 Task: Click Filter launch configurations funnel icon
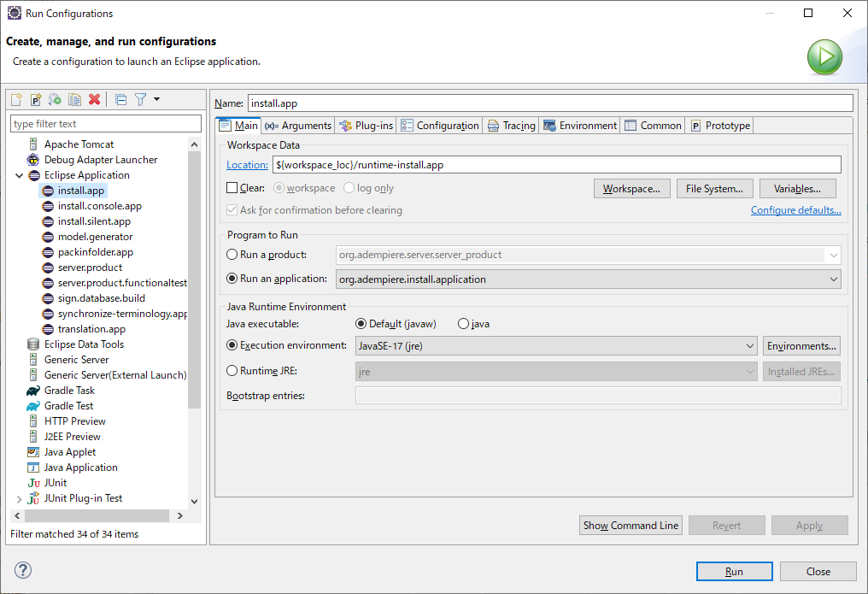pos(141,100)
